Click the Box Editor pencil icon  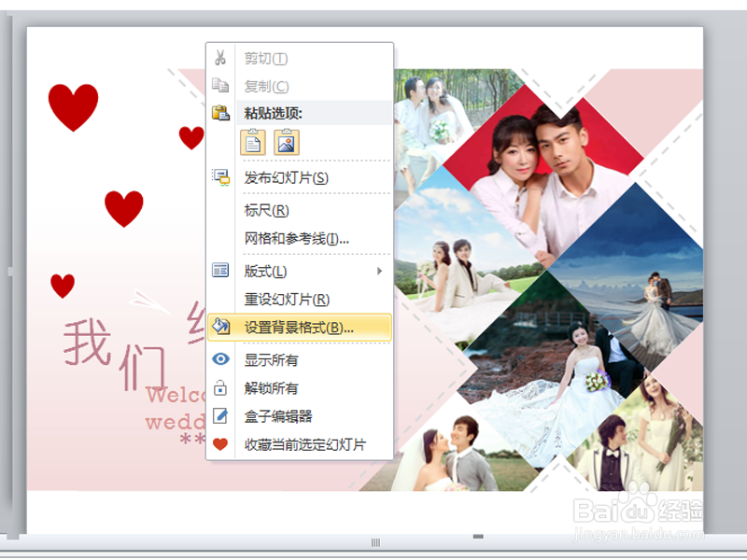click(x=220, y=415)
